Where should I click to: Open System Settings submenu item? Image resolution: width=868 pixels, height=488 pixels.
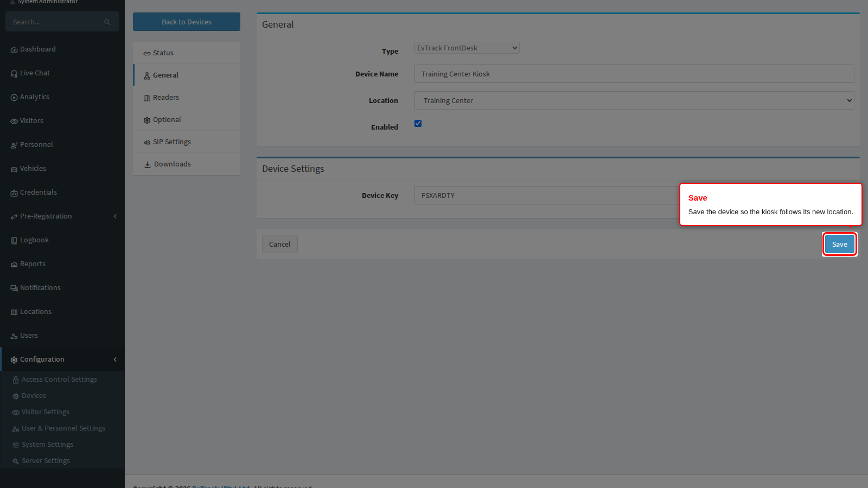[62, 445]
